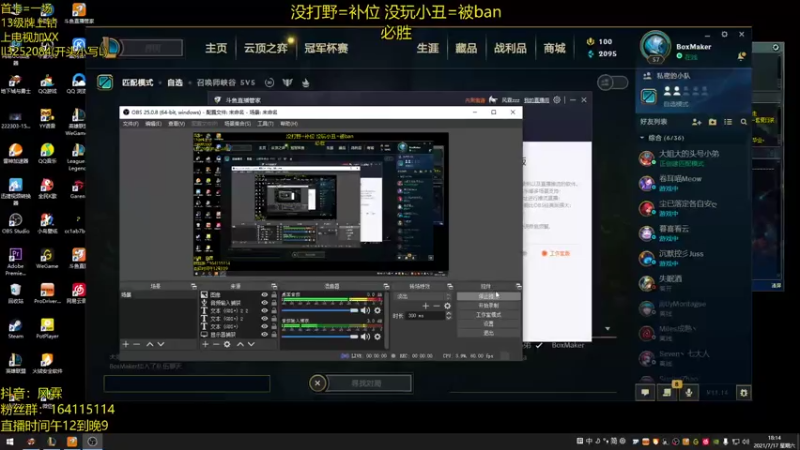Viewport: 800px width, 450px height.
Task: Click 设置 button in OBS controls
Action: point(488,324)
